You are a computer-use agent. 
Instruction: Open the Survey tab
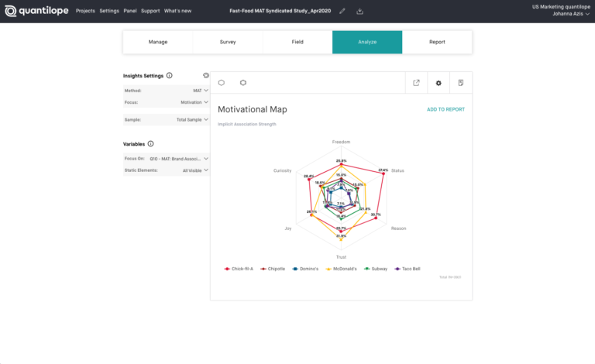[228, 42]
